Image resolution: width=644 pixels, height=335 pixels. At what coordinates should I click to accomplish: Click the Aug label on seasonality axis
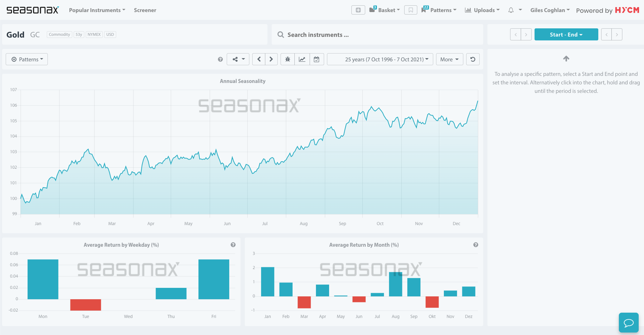[304, 224]
